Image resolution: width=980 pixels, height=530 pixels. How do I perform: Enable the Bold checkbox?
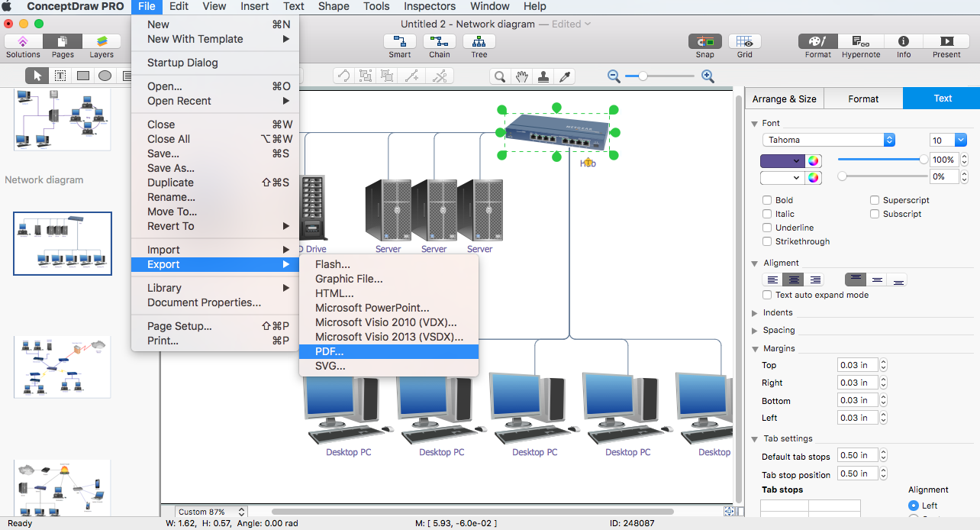point(767,200)
